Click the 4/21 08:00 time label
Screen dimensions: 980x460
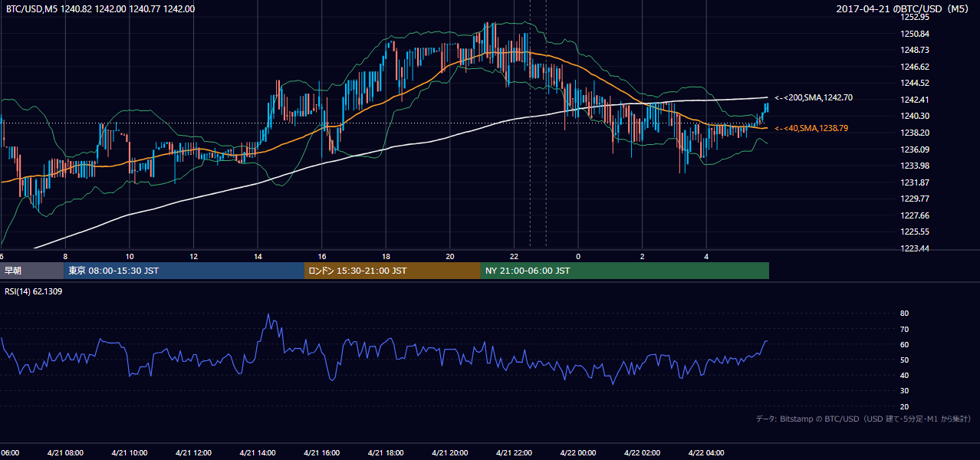click(65, 453)
